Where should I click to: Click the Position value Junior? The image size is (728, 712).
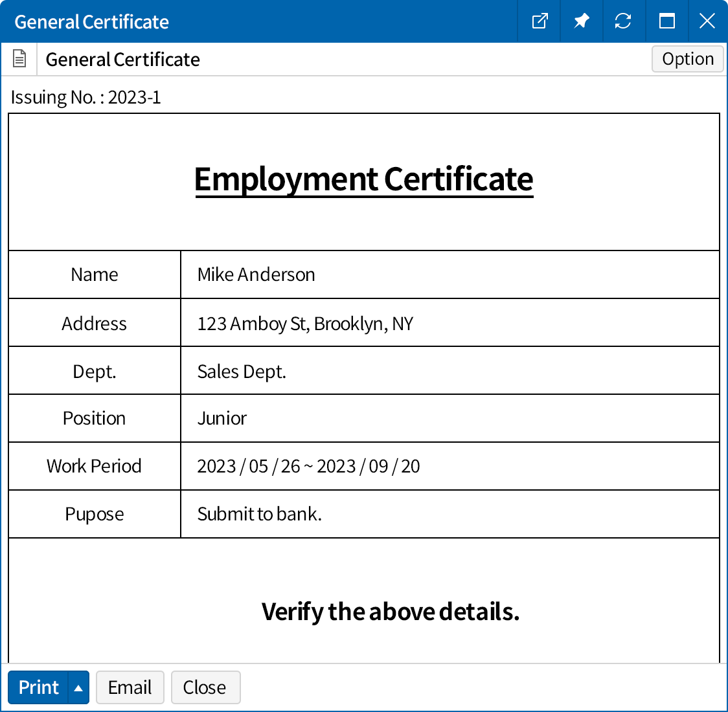222,418
